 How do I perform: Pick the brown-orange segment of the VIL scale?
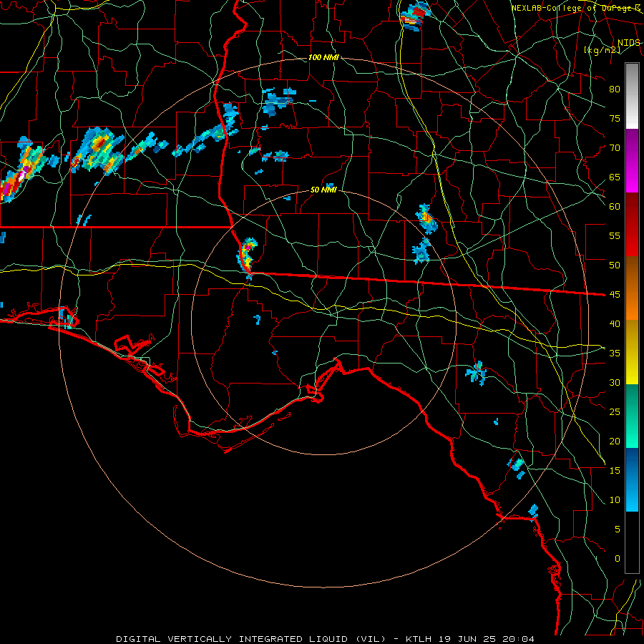pos(632,288)
